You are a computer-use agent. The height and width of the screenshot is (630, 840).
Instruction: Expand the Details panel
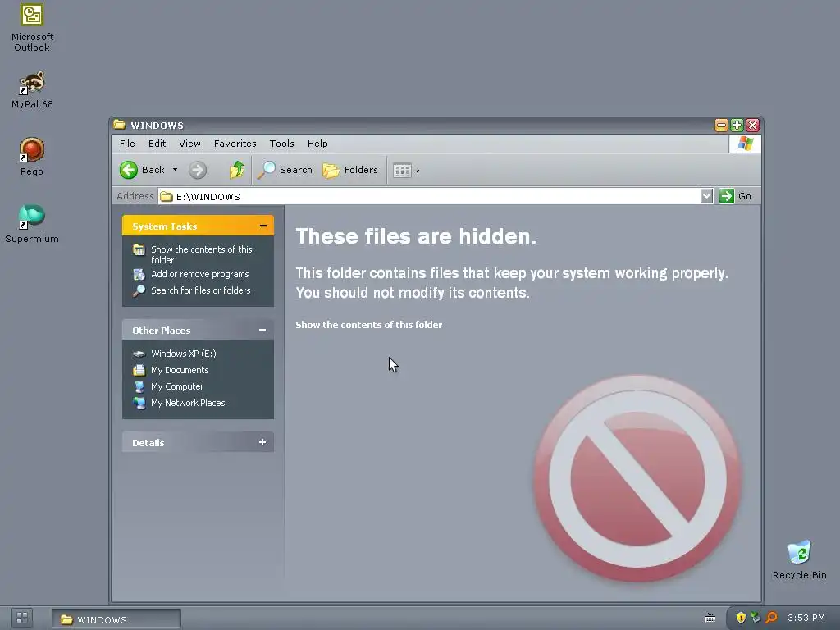[262, 442]
